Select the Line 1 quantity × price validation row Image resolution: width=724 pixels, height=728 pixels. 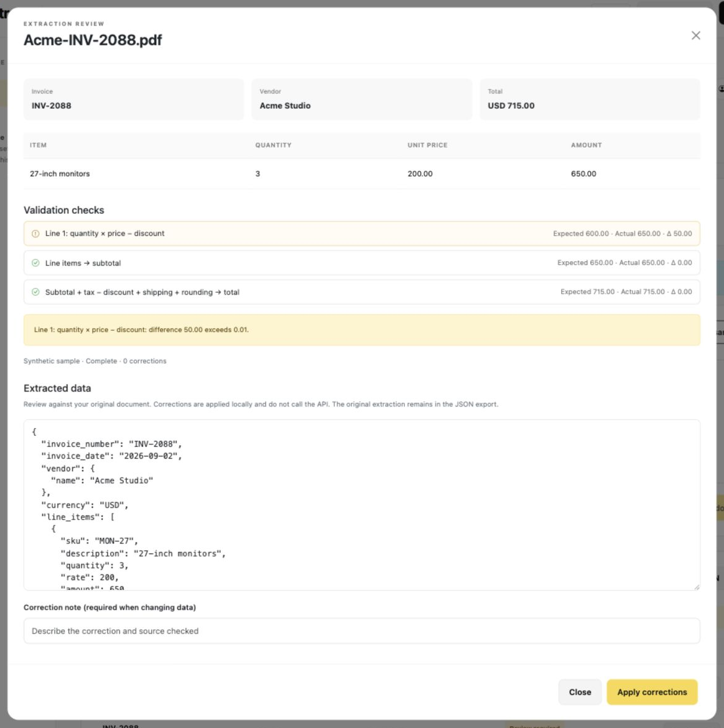362,234
